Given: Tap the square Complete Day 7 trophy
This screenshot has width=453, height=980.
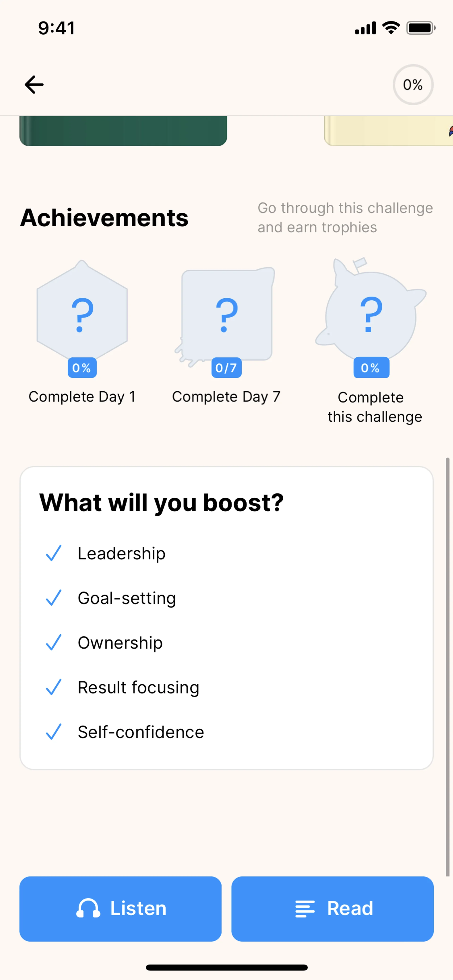Looking at the screenshot, I should click(227, 314).
